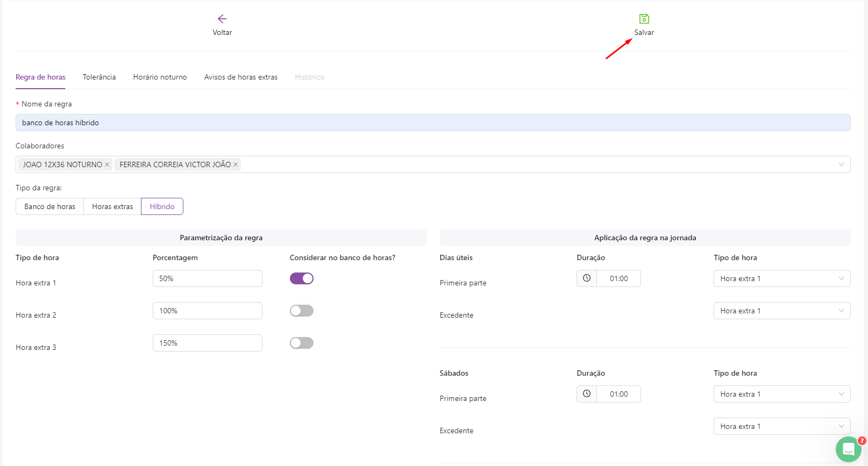Expand the Colaboradores dropdown arrow
Screen dimensions: 868x466
(841, 164)
